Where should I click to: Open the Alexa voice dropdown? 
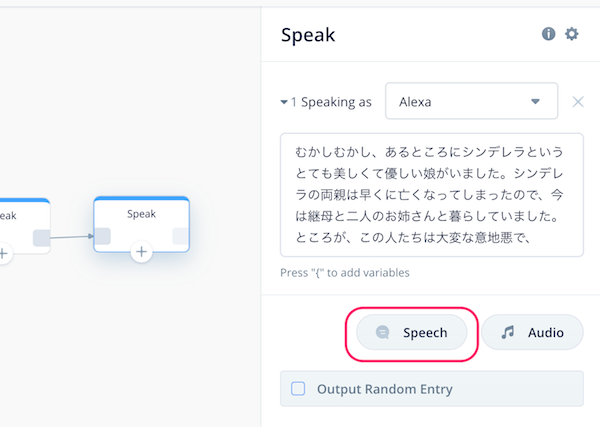click(471, 101)
